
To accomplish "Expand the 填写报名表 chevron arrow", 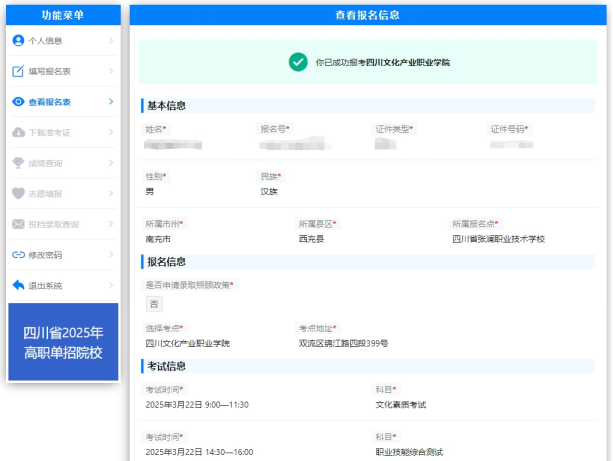I will coord(111,71).
